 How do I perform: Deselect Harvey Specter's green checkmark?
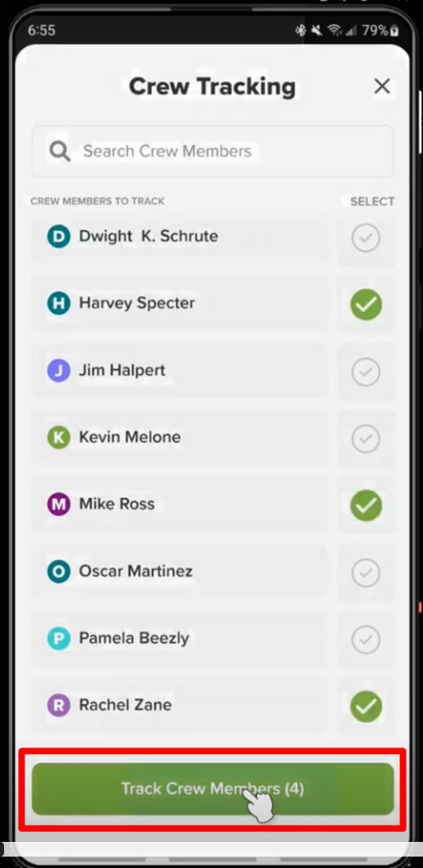pos(366,305)
